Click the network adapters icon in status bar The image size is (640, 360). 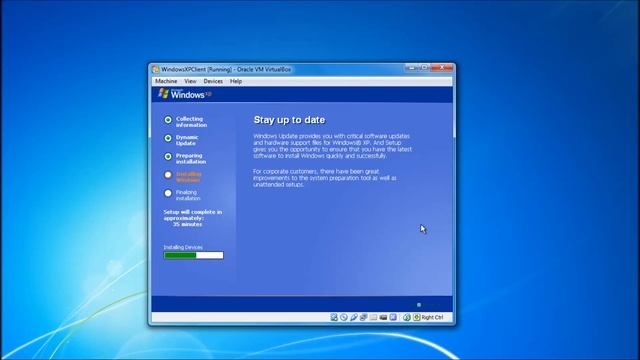click(364, 317)
